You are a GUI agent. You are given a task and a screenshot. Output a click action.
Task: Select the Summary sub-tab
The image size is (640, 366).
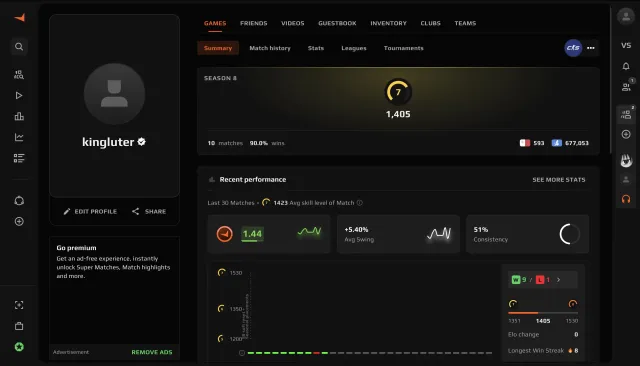[218, 48]
